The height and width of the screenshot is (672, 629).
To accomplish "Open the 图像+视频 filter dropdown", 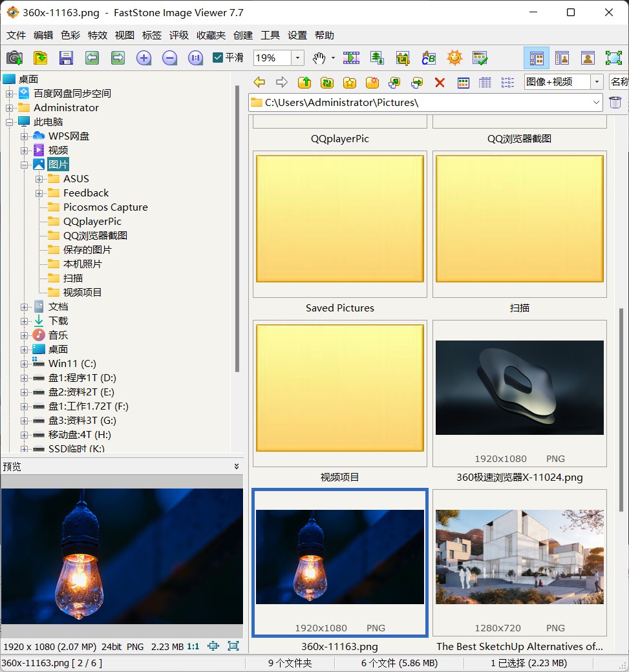I will tap(597, 82).
